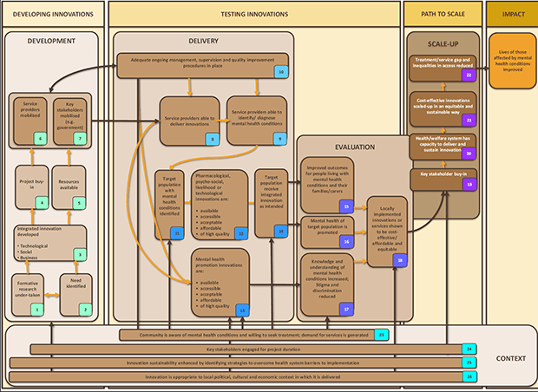
Task: Select the Path to Scale header
Action: 440,12
